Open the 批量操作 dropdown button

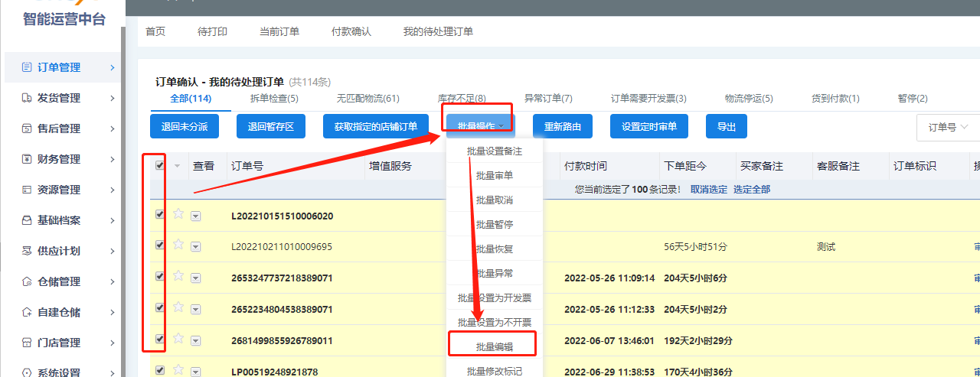pyautogui.click(x=480, y=126)
